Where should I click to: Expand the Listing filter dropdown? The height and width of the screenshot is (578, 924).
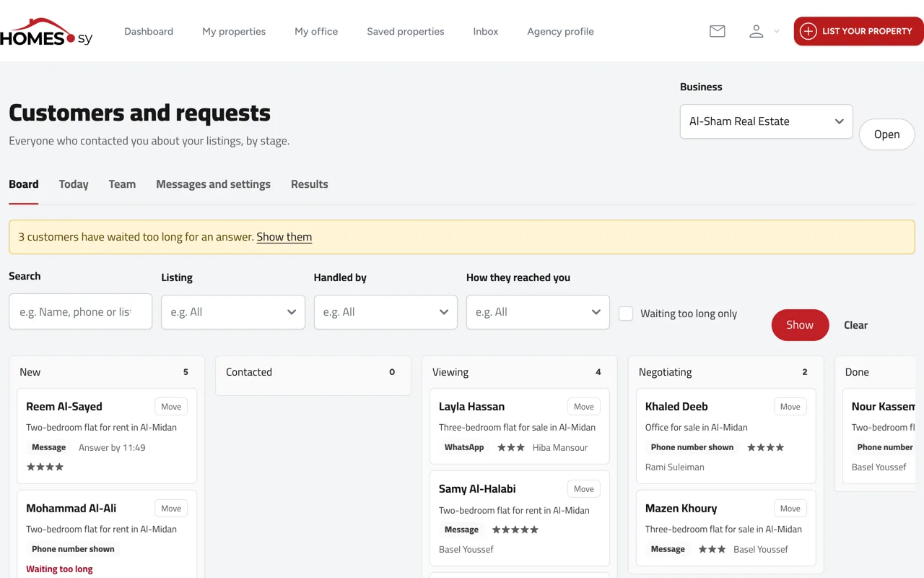[233, 312]
